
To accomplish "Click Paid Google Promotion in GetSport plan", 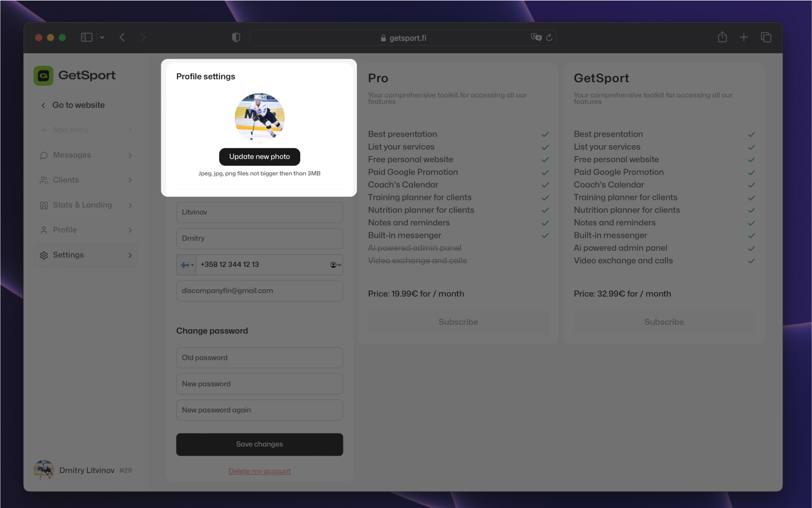I will pos(619,172).
